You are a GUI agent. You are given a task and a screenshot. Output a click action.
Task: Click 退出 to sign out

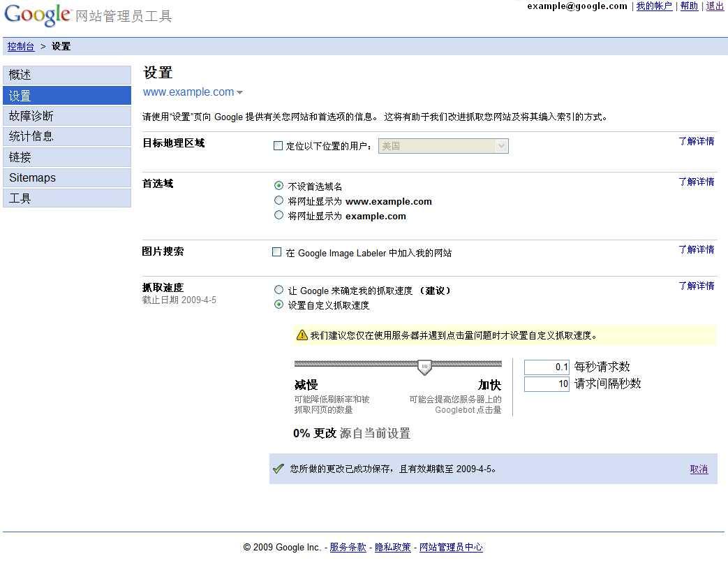coord(715,6)
